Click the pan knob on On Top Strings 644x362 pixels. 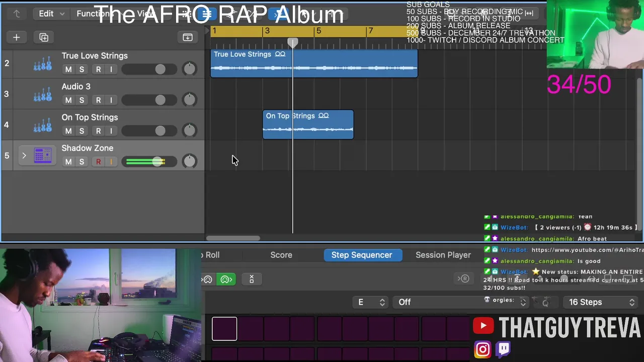pyautogui.click(x=189, y=131)
